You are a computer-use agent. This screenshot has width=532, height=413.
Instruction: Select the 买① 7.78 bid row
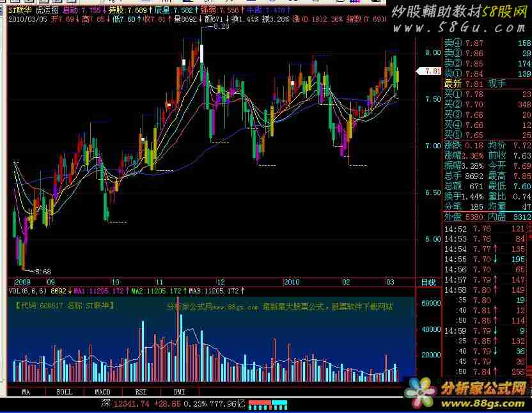487,94
